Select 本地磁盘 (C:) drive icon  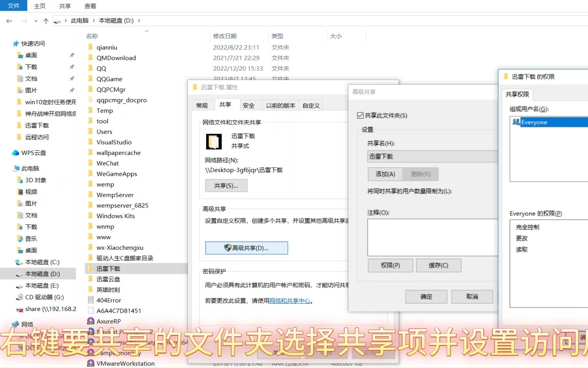[19, 262]
